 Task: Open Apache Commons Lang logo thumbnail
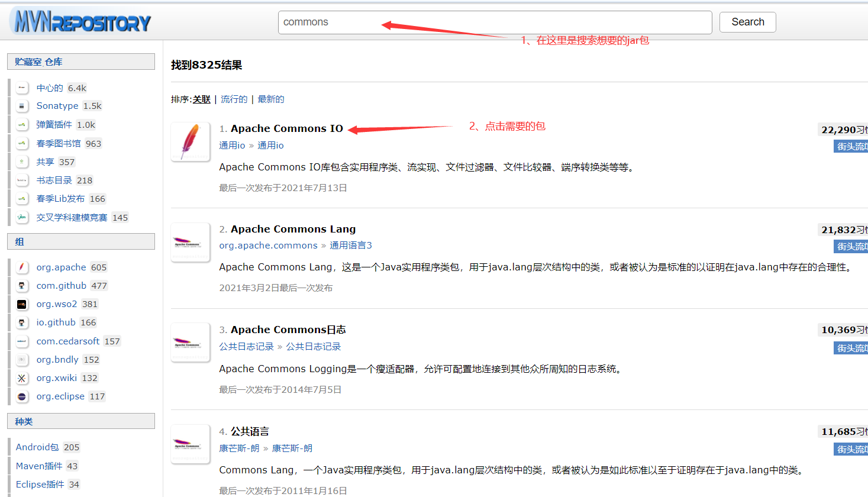pos(191,242)
